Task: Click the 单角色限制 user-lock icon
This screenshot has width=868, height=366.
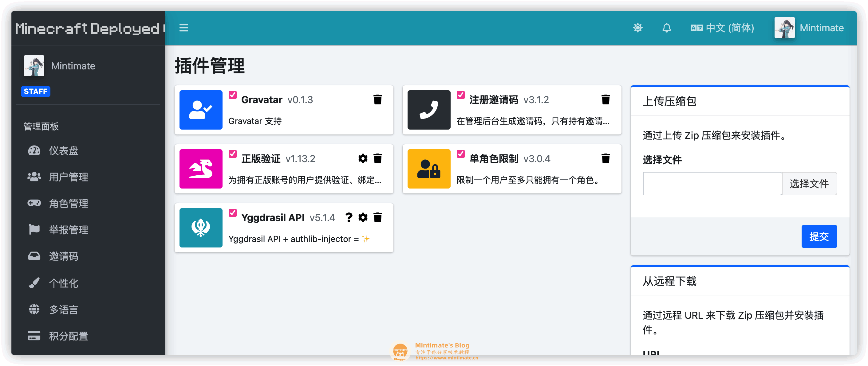Action: tap(428, 169)
